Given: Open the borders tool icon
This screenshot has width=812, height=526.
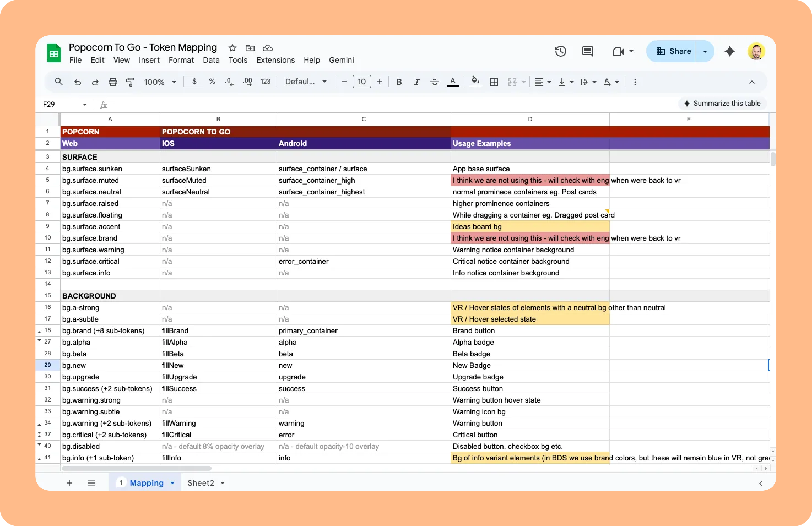Looking at the screenshot, I should [494, 82].
